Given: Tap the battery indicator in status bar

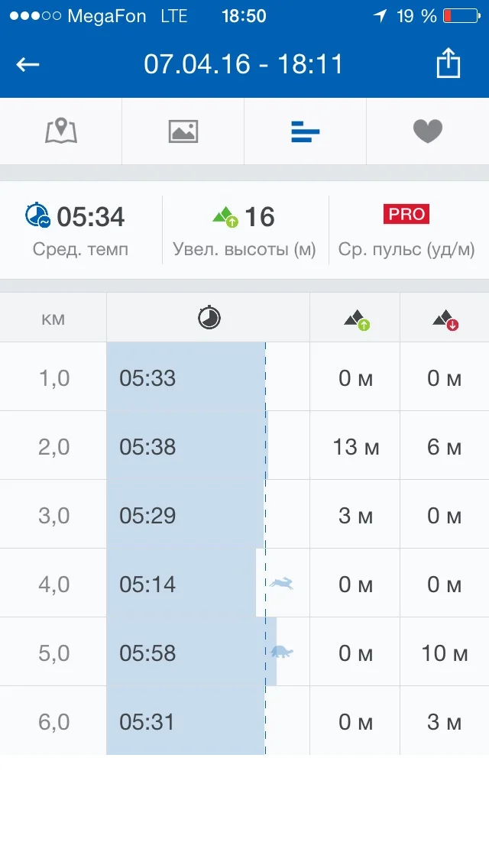Looking at the screenshot, I should 458,16.
